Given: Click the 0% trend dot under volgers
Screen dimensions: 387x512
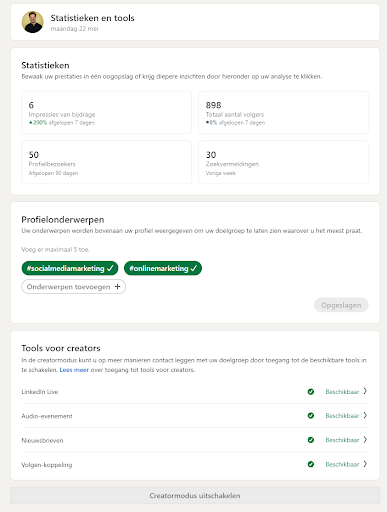Looking at the screenshot, I should coord(207,123).
